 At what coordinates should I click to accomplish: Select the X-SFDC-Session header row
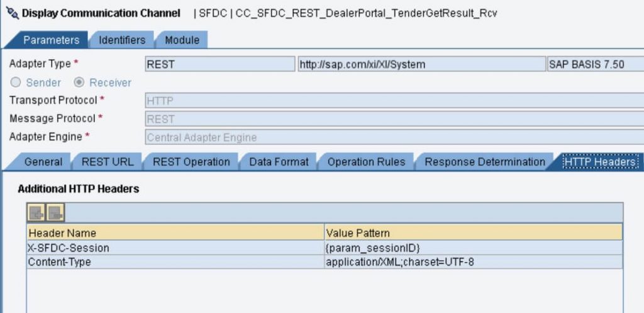[325, 248]
